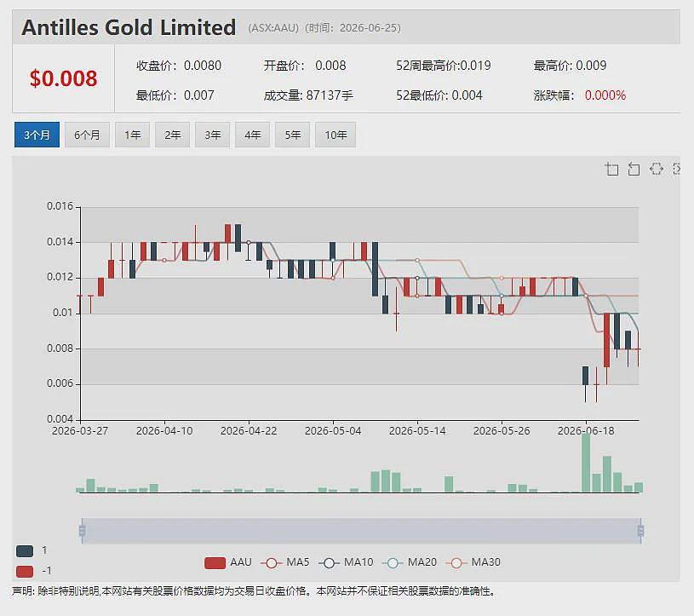The image size is (694, 616).
Task: Click the (ASX:AAU) ticker text
Action: point(273,28)
